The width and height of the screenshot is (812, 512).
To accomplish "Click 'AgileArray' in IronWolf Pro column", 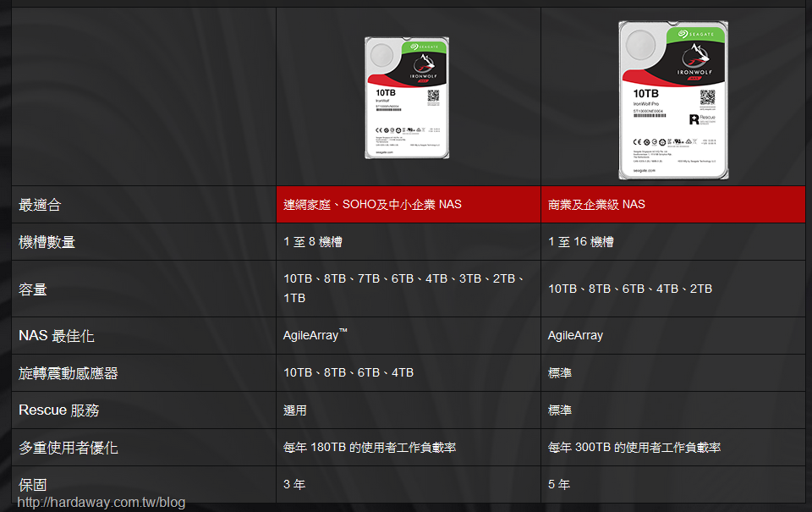I will point(575,335).
